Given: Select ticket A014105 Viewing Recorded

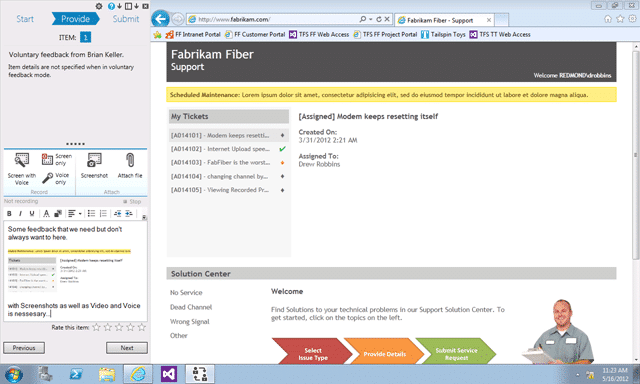Looking at the screenshot, I should point(229,190).
